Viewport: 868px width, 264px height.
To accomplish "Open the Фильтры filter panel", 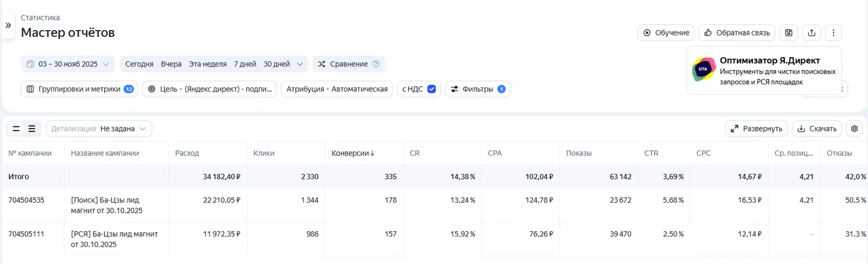I will pyautogui.click(x=478, y=89).
